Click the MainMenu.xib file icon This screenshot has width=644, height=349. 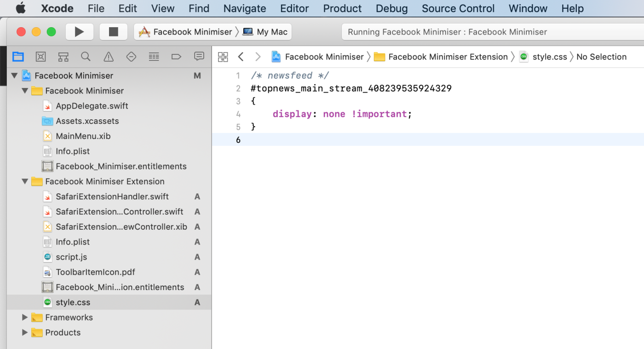pyautogui.click(x=47, y=136)
